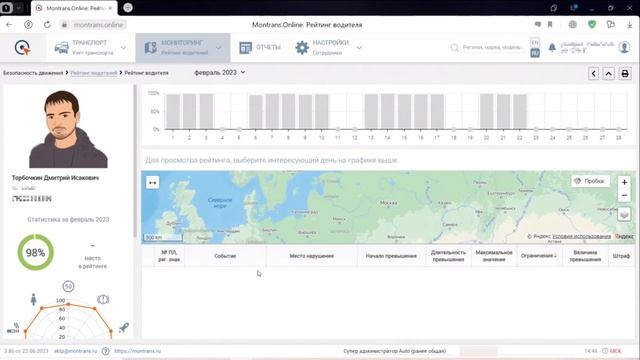Screen dimensions: 640x360
Task: Select day 7 bar in the chart
Action: pyautogui.click(x=272, y=111)
